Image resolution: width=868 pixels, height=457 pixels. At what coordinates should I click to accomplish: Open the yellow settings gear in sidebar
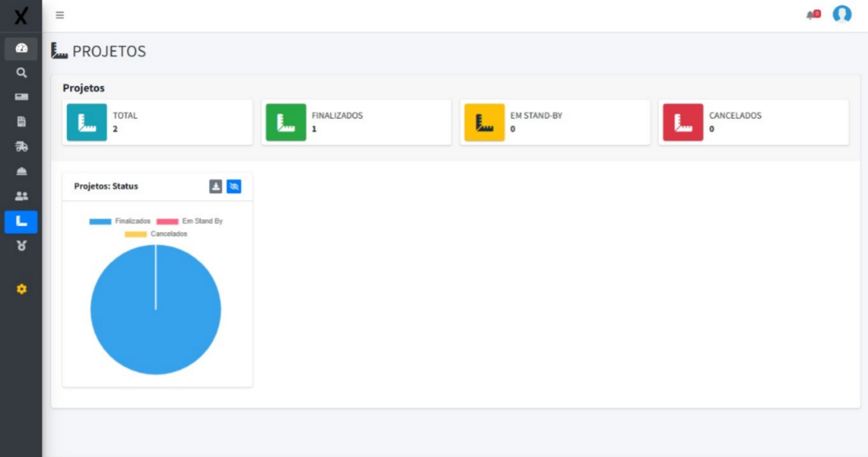click(21, 287)
